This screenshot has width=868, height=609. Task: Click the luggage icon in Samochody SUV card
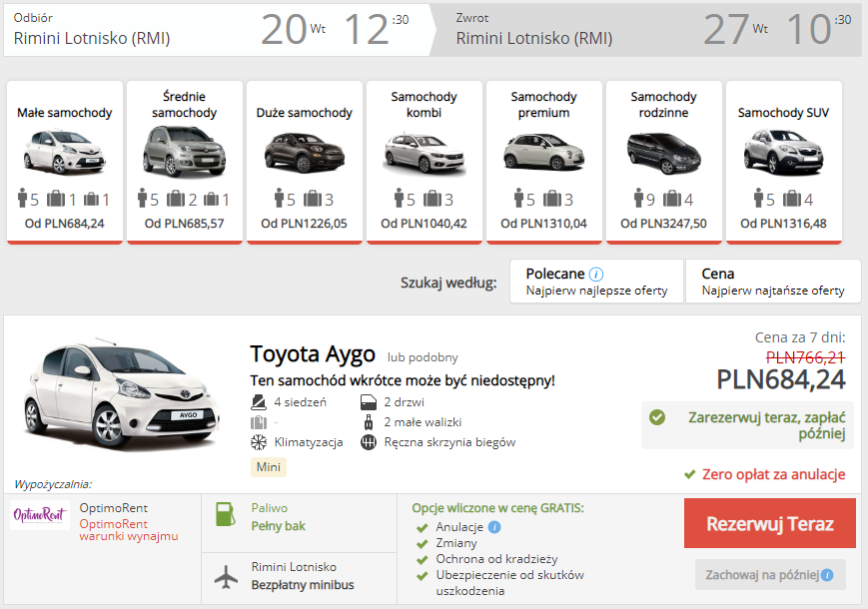click(x=792, y=198)
